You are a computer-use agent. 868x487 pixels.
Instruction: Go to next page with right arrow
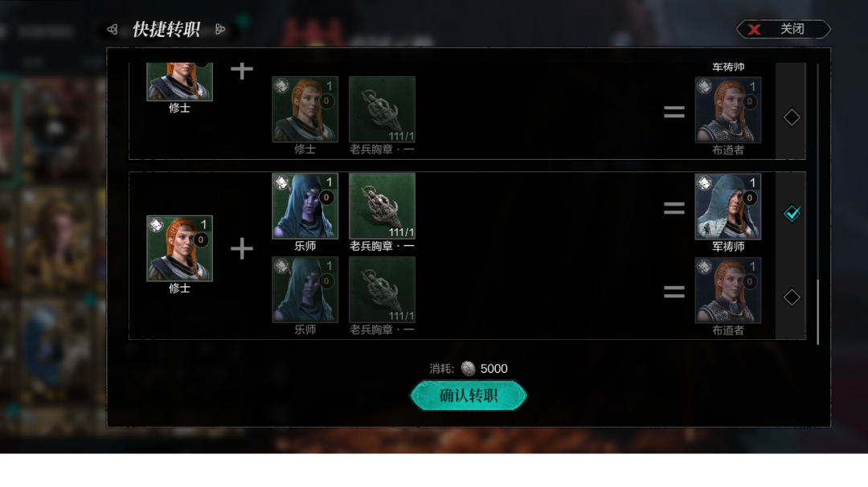(219, 29)
